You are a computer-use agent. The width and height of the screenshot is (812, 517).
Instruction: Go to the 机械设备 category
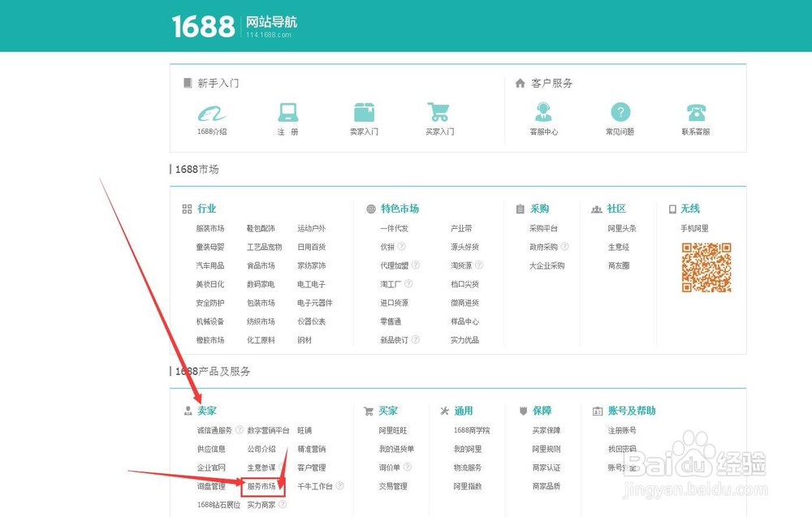[x=210, y=321]
